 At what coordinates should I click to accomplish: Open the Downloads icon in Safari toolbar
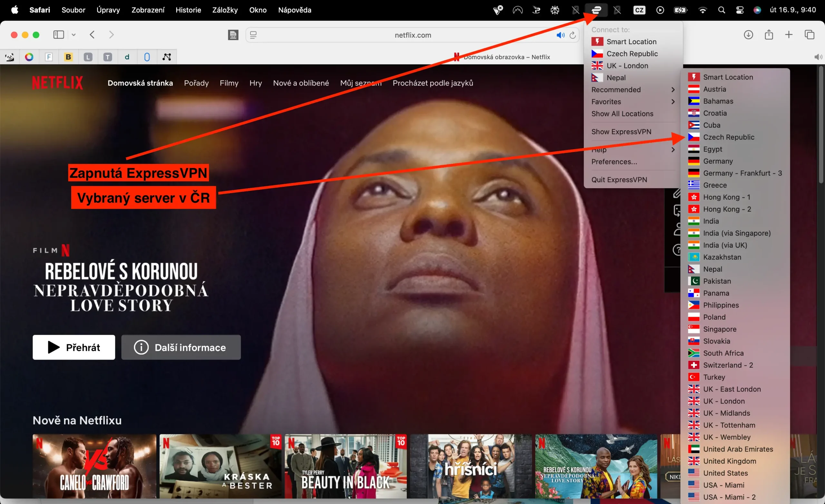[x=749, y=34]
